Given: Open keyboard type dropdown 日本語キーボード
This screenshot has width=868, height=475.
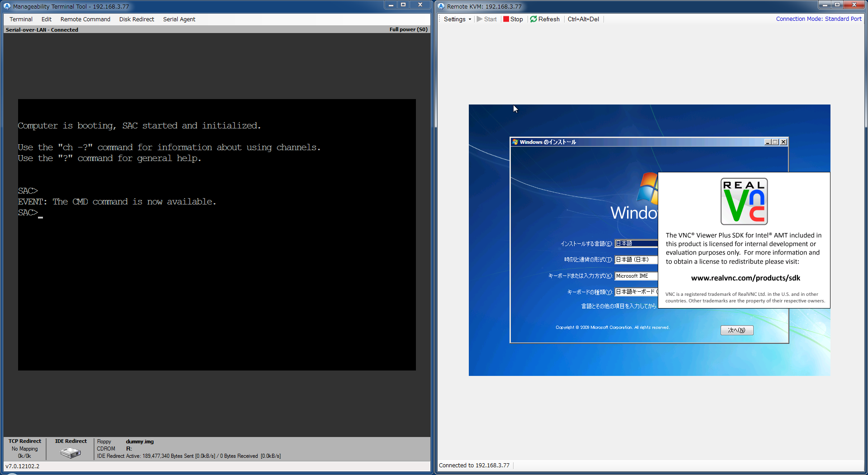Looking at the screenshot, I should 636,292.
